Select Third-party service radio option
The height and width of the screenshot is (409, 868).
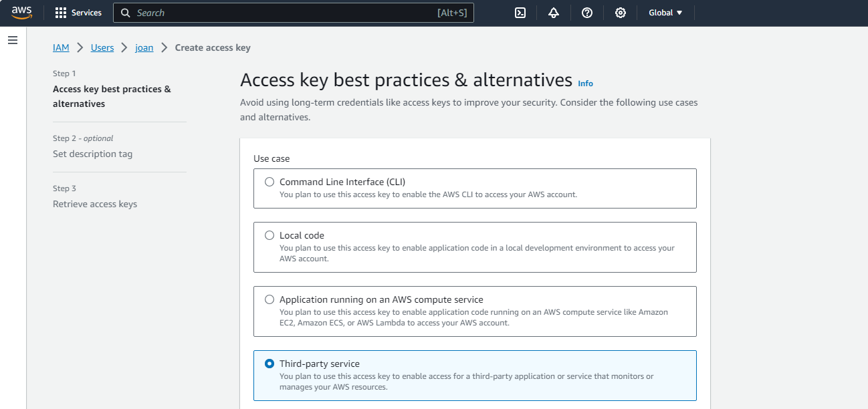(x=269, y=364)
